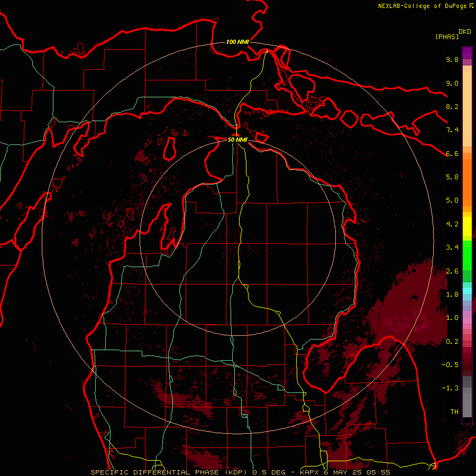Click the [PHAS] legend unit label

(447, 37)
